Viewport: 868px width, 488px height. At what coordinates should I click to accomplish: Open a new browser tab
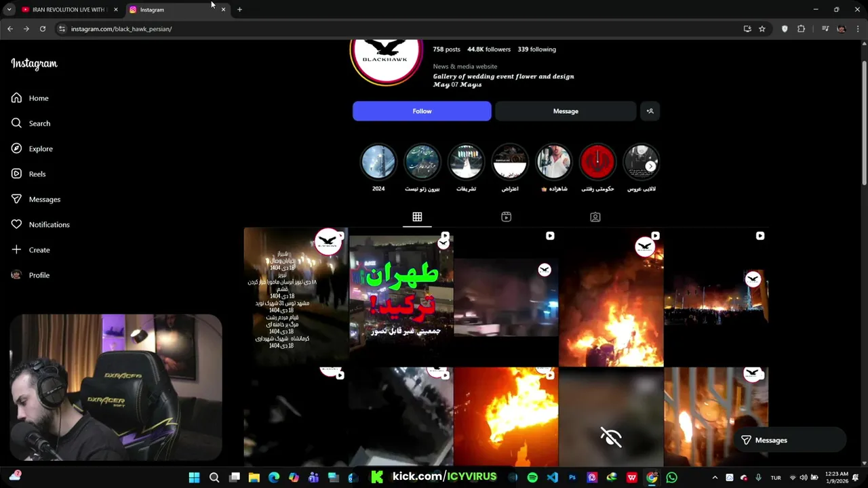click(239, 9)
